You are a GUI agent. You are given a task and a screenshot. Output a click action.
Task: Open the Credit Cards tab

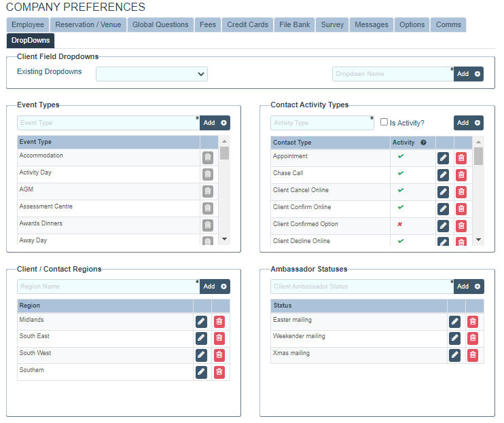pos(247,24)
